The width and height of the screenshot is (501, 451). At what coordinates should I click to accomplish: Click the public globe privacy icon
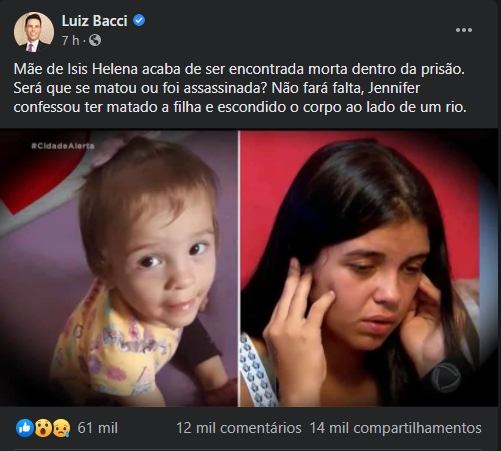click(x=95, y=40)
